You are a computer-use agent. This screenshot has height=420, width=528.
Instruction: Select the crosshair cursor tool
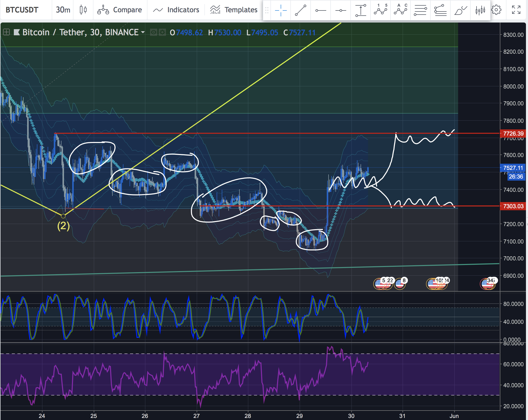tap(281, 10)
